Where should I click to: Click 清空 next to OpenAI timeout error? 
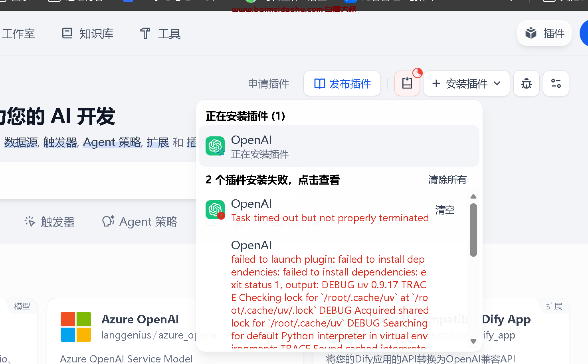[445, 210]
